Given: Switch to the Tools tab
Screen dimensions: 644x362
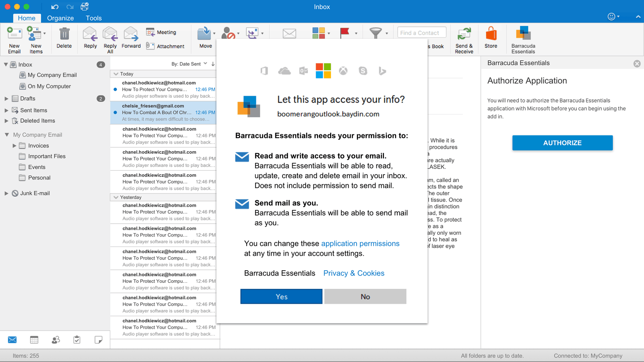Looking at the screenshot, I should click(93, 18).
